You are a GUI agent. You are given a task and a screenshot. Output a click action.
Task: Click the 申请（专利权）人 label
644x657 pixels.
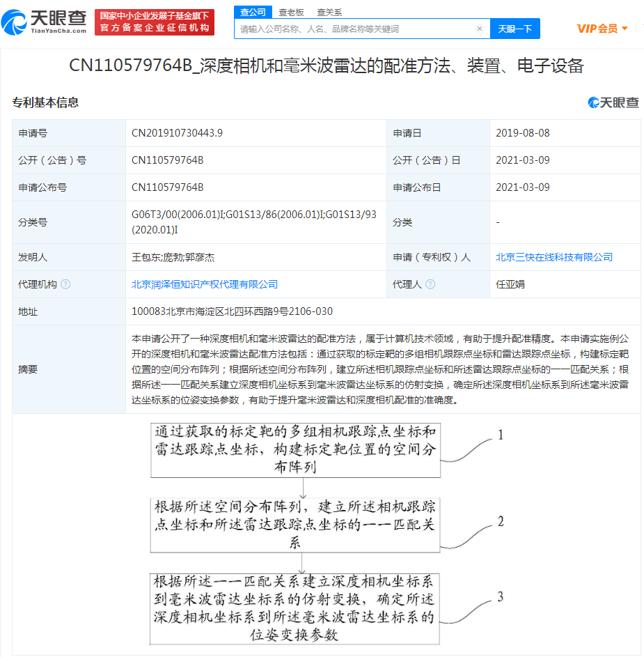pyautogui.click(x=431, y=257)
